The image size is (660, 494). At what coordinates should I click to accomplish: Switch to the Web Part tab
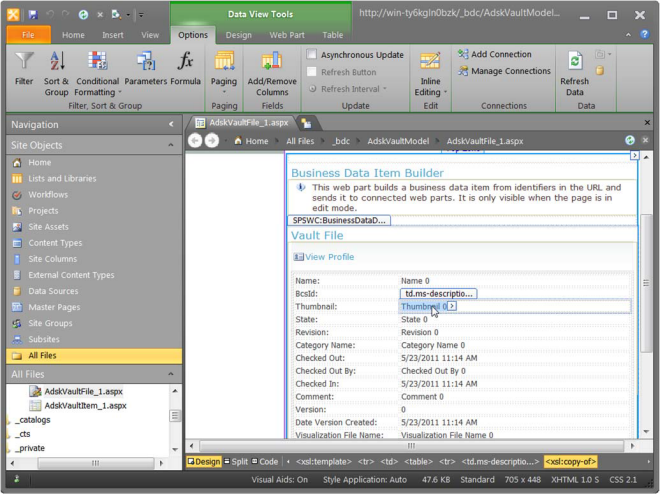(x=287, y=35)
